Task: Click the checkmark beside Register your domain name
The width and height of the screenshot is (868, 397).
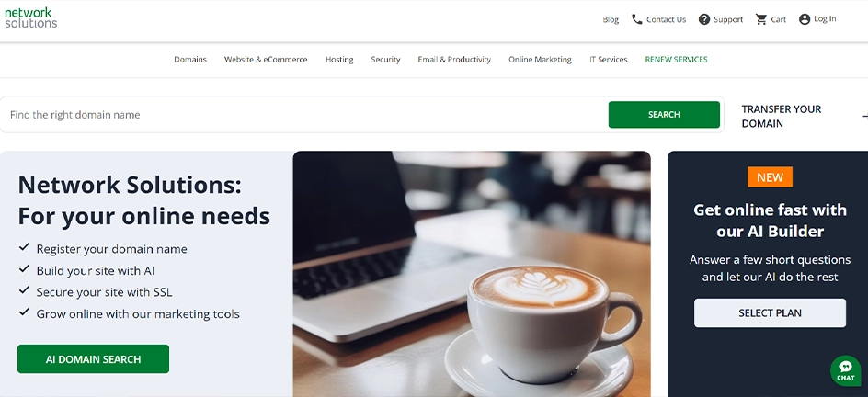Action: click(24, 247)
